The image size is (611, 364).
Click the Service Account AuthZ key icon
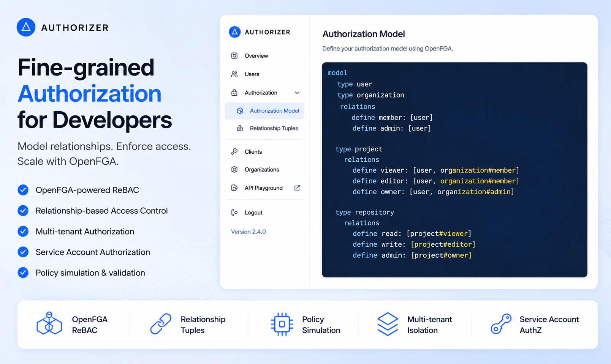501,324
